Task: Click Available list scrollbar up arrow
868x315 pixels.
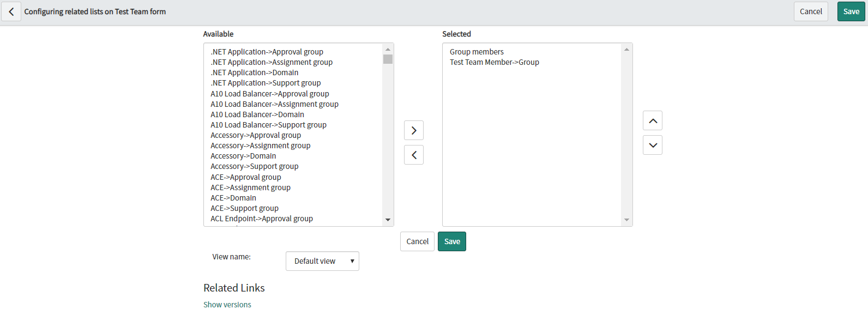Action: pos(388,49)
